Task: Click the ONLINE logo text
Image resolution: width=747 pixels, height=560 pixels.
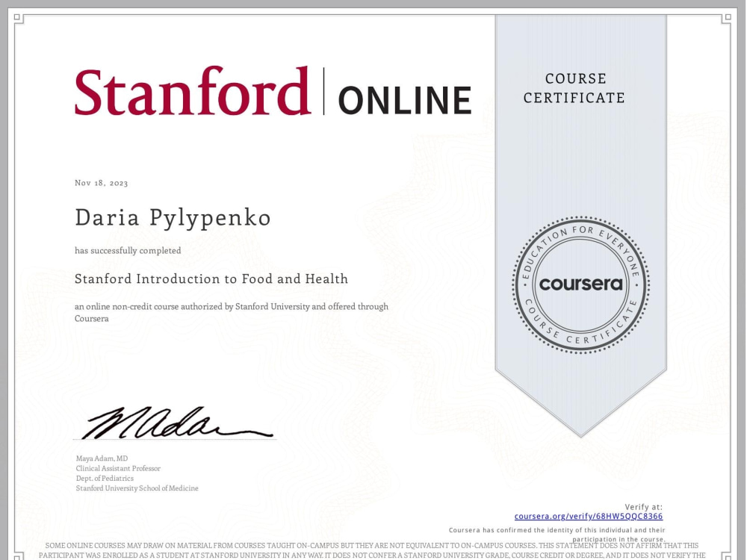Action: [405, 101]
